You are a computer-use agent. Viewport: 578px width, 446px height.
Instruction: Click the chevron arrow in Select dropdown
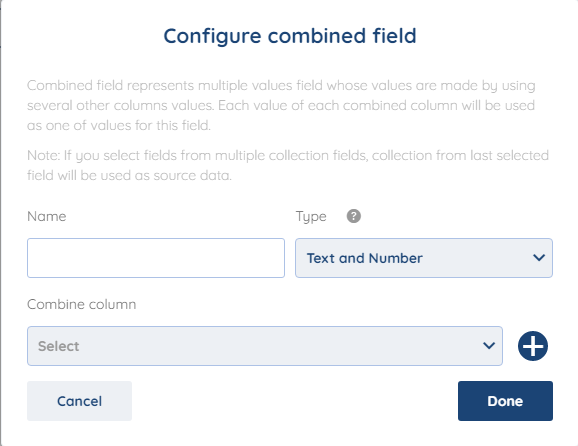(489, 346)
